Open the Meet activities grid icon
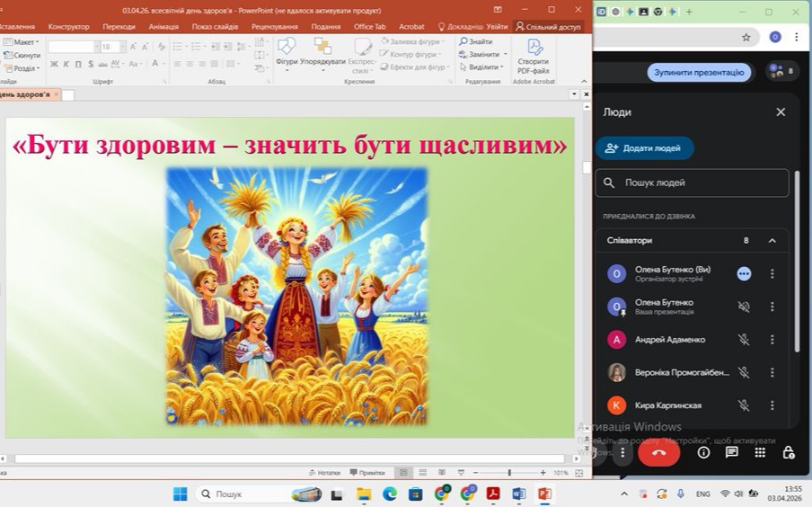 (760, 452)
